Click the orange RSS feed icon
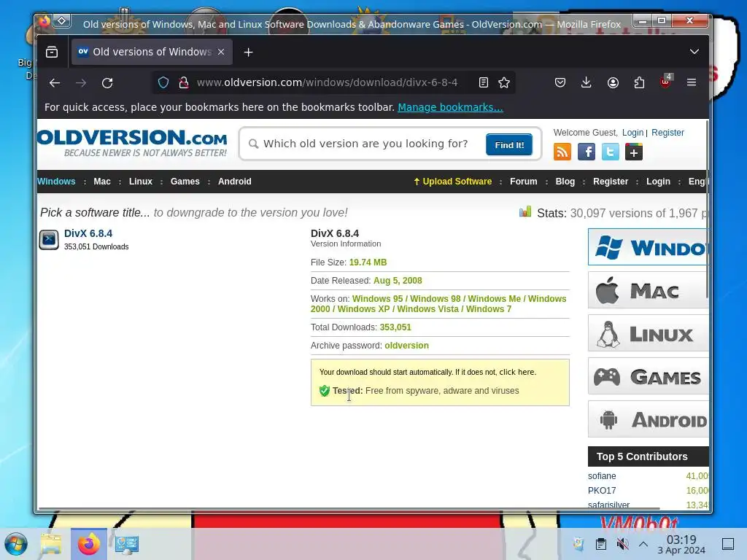The width and height of the screenshot is (747, 560). 562,152
